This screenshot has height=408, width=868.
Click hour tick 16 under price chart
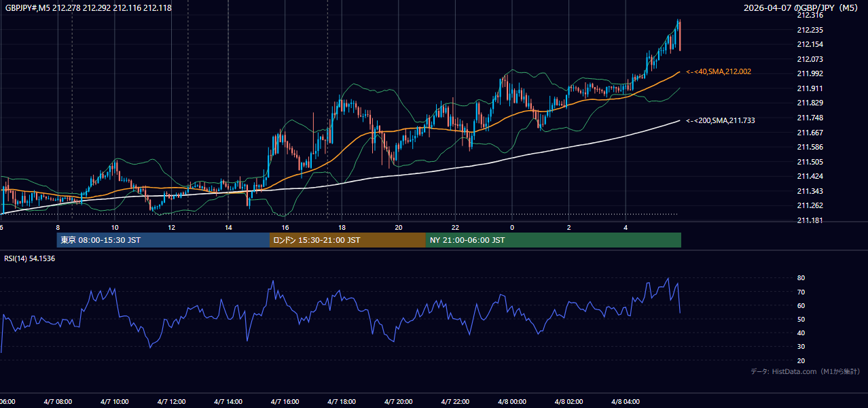[285, 227]
